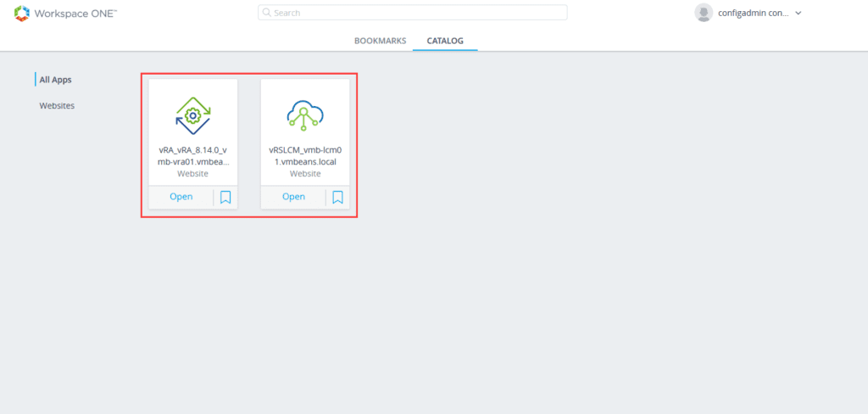The width and height of the screenshot is (868, 414).
Task: Click the vRSLCM_vmb-lcm01.vmbeans.local app name
Action: 305,156
